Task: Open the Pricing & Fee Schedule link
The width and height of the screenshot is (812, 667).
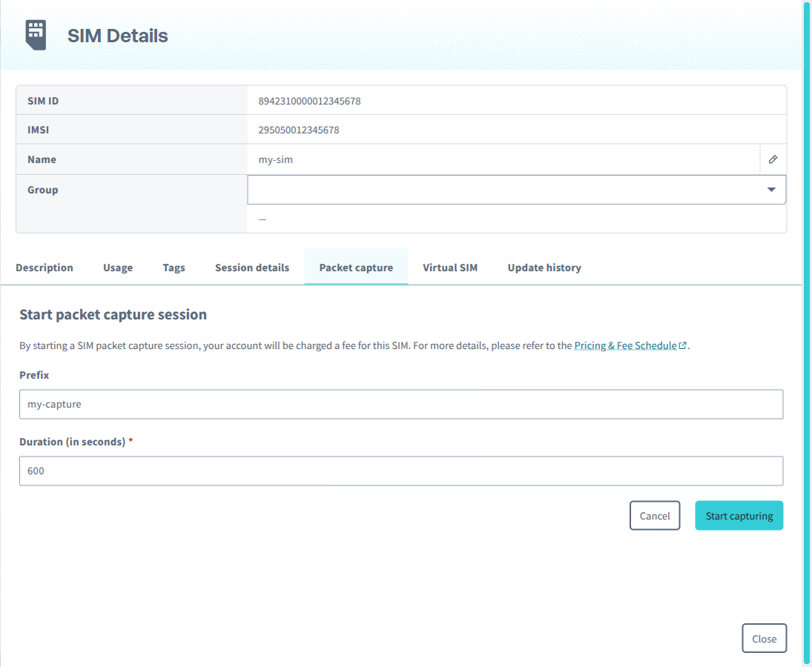Action: [627, 345]
